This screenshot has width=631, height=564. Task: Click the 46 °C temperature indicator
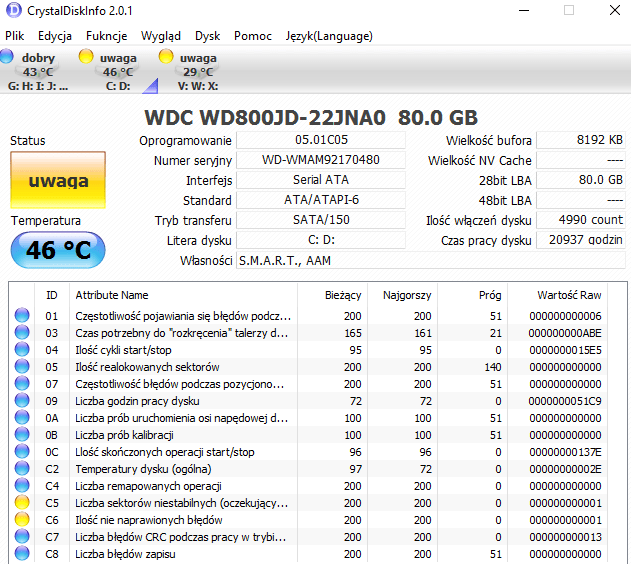[x=58, y=250]
